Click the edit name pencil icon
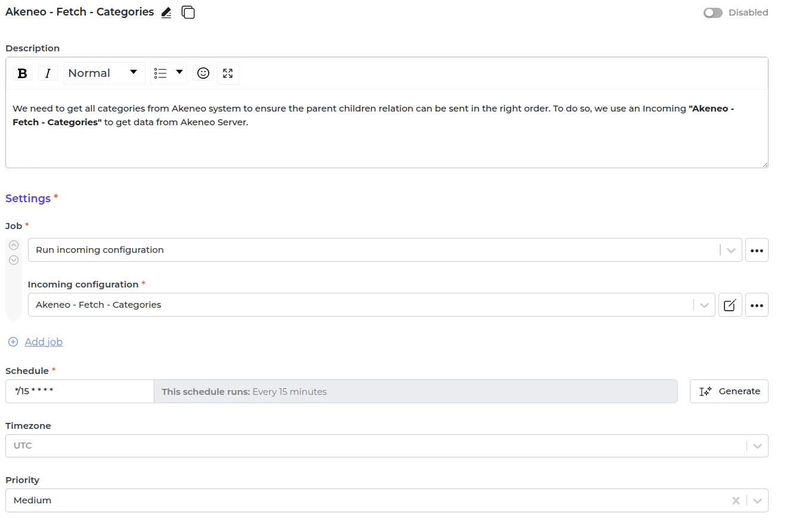The height and width of the screenshot is (532, 790). tap(166, 13)
